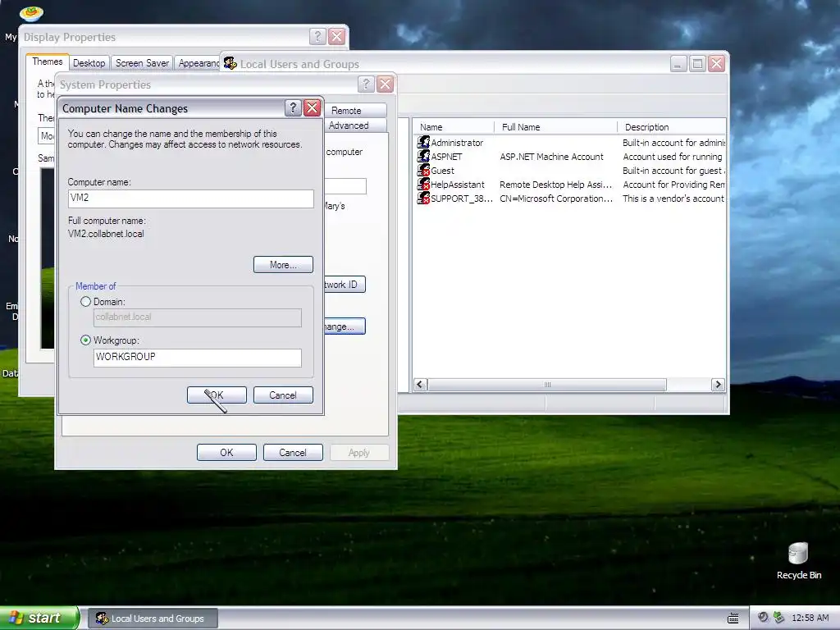Click Cancel in Computer Name Changes dialog
840x630 pixels.
pos(283,395)
